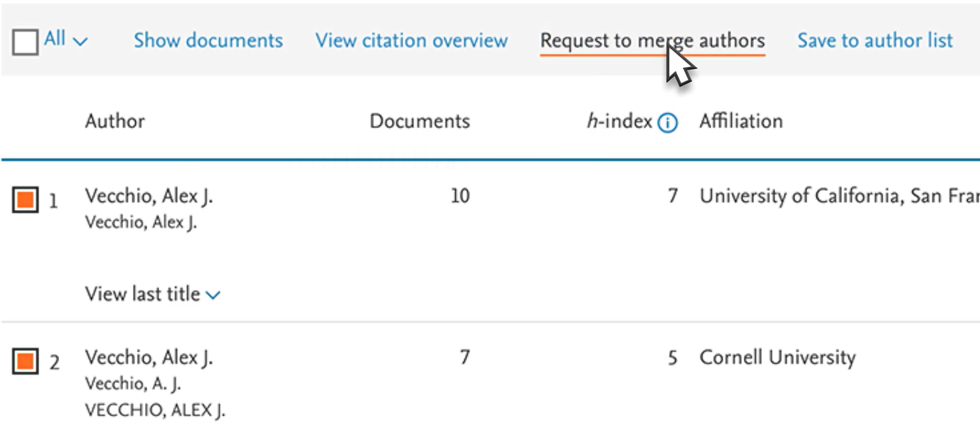Uncheck the checkbox for author result 1
Image resolution: width=980 pixels, height=432 pixels.
click(x=26, y=201)
